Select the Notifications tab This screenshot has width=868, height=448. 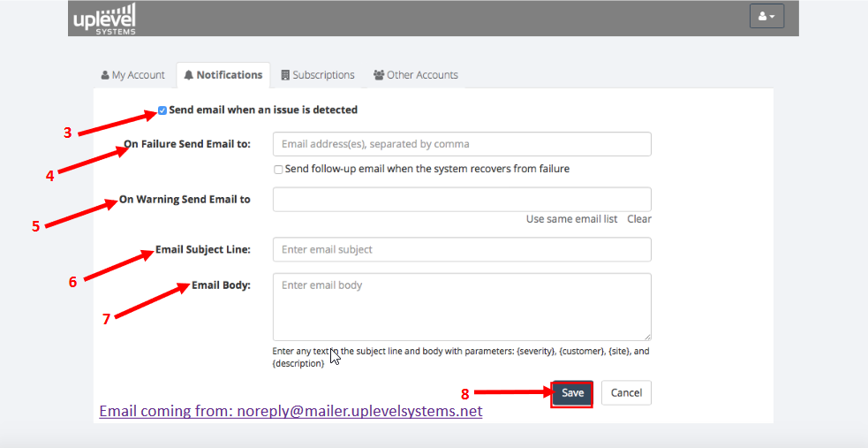coord(223,75)
